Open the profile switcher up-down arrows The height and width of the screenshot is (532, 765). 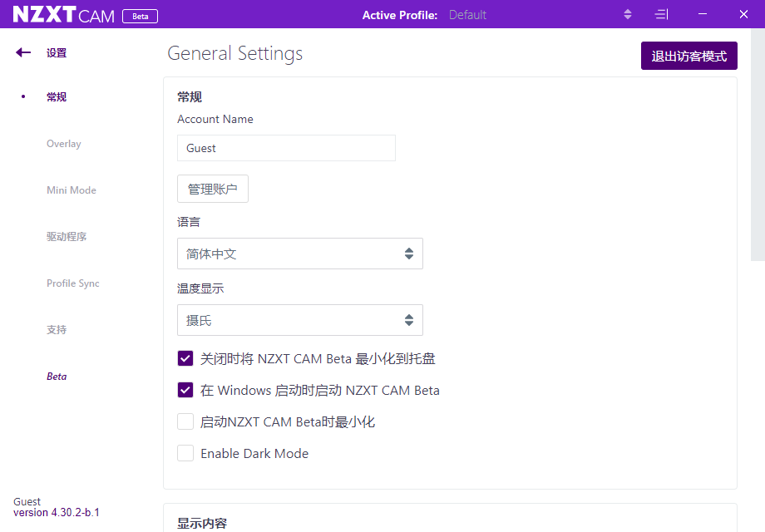tap(628, 15)
